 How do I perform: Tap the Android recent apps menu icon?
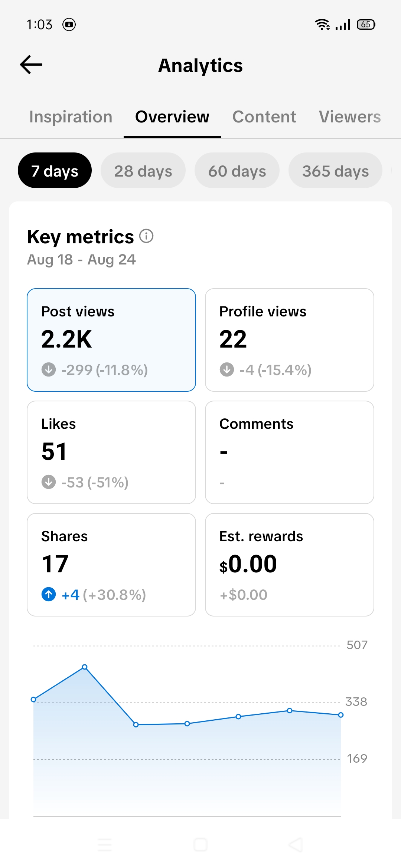pos(105,845)
